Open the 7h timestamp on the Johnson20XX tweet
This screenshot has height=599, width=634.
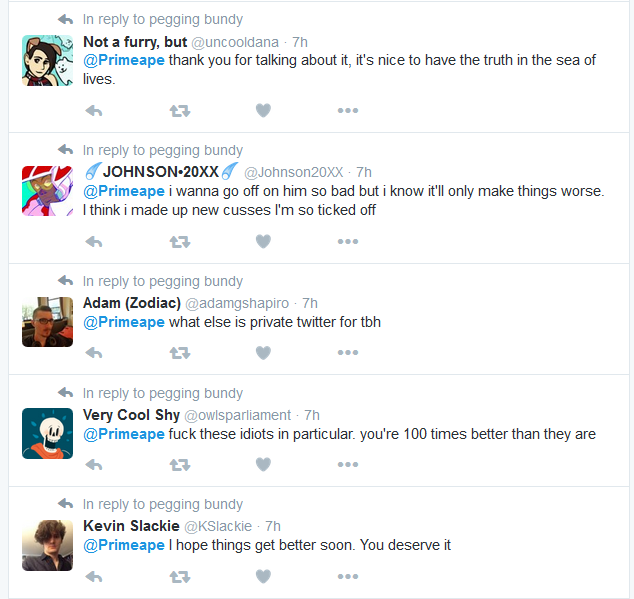pos(363,172)
